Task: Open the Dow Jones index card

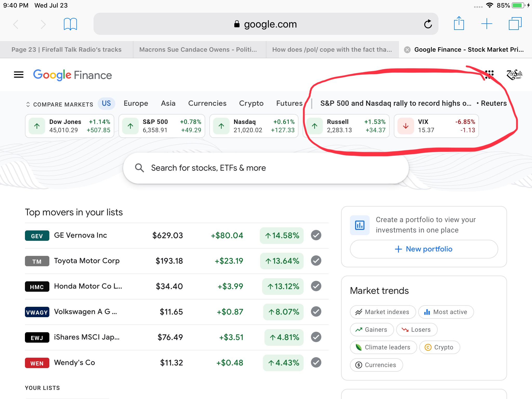Action: [70, 126]
